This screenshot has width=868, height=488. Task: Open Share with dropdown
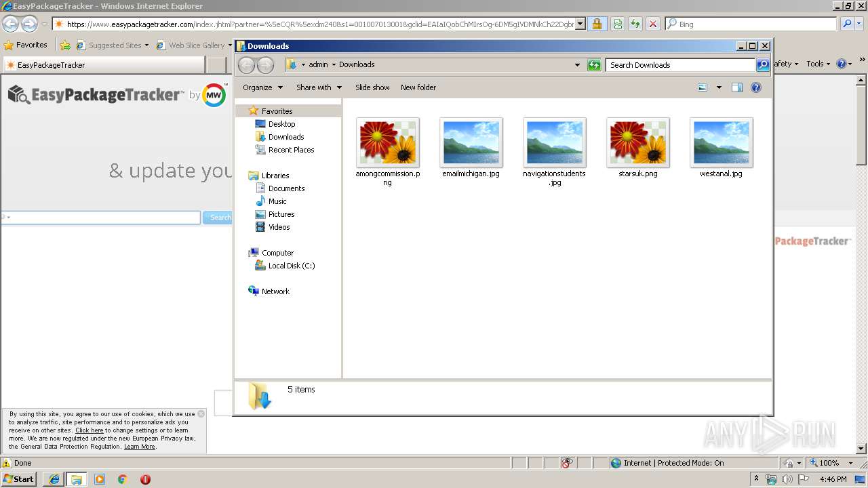coord(319,87)
